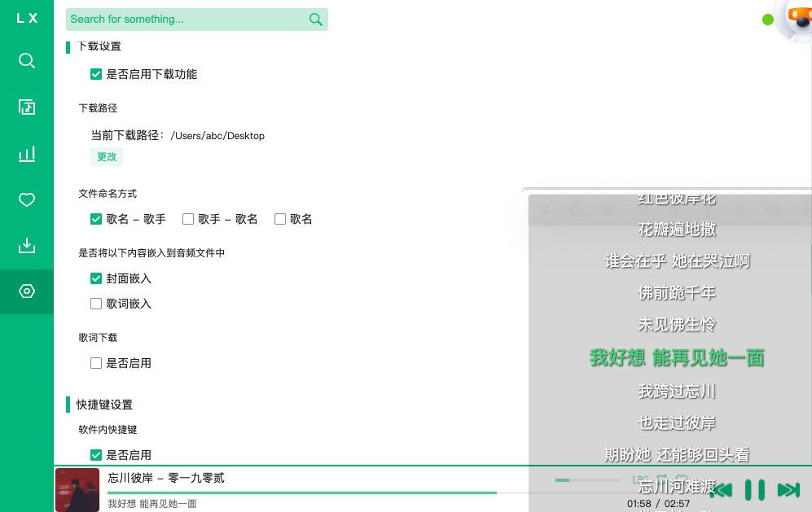The image size is (812, 512).
Task: Skip to the next track
Action: click(x=788, y=490)
